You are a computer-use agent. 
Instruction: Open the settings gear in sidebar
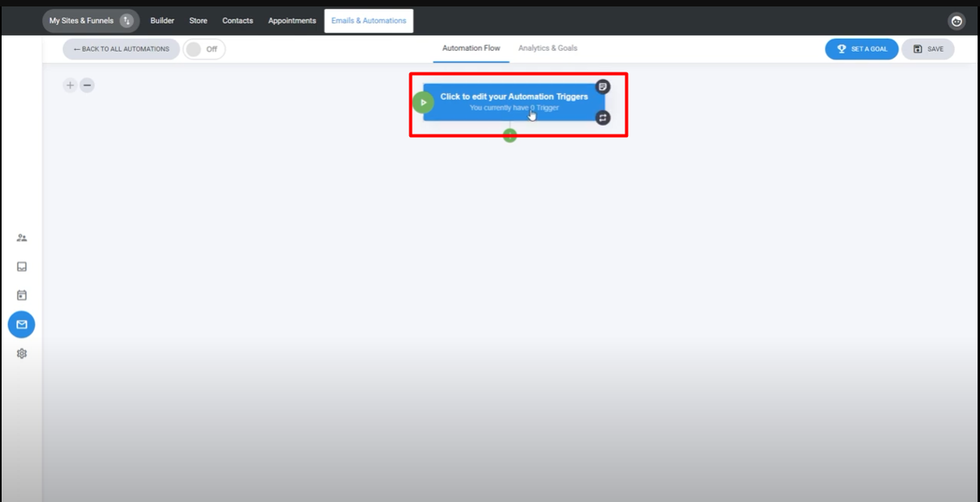22,354
